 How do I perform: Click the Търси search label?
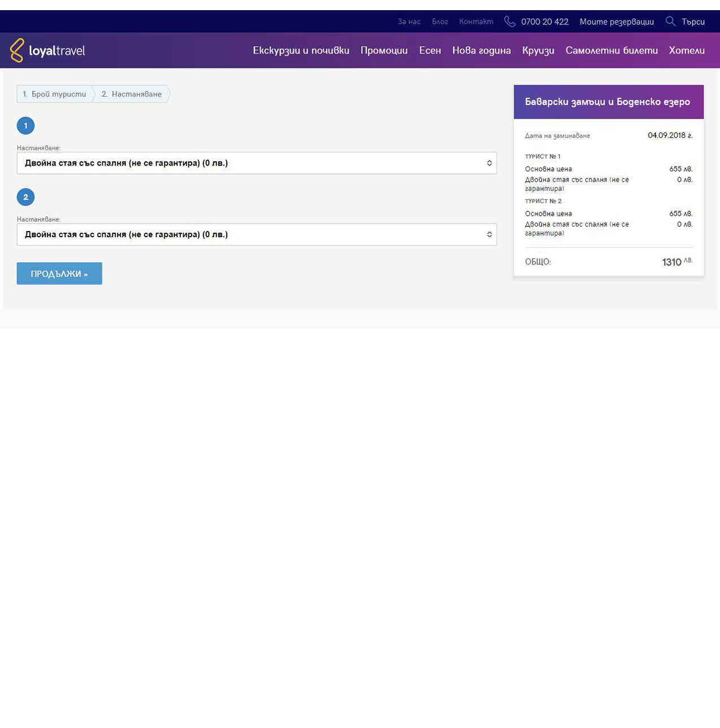point(693,21)
